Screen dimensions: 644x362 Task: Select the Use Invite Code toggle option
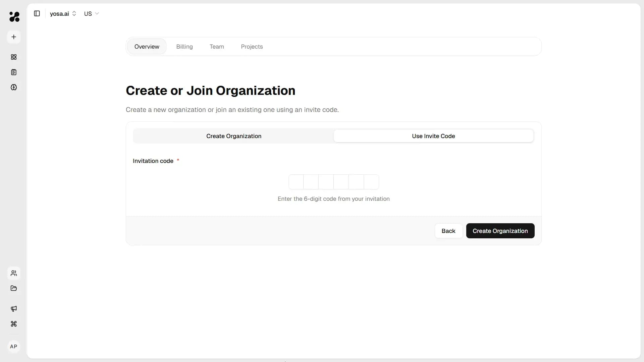pos(433,136)
